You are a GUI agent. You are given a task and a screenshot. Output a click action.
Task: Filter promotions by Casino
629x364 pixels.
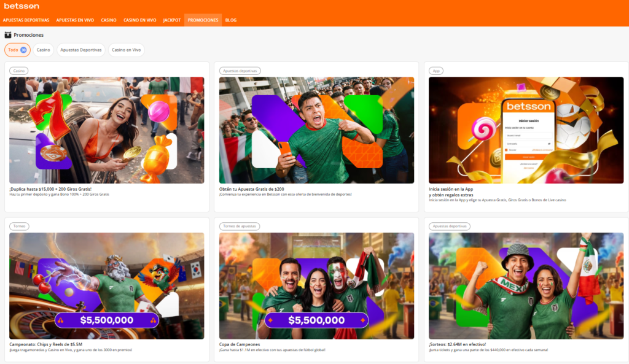click(x=44, y=50)
